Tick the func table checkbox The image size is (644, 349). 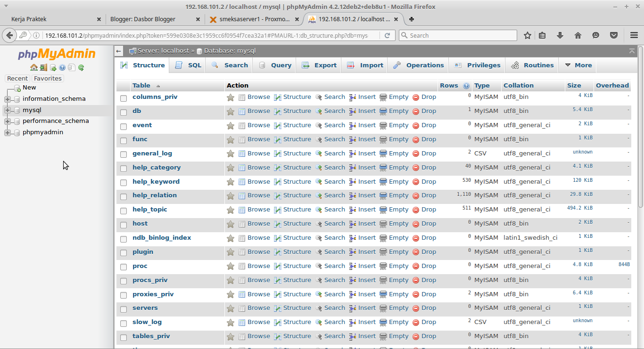(x=124, y=140)
